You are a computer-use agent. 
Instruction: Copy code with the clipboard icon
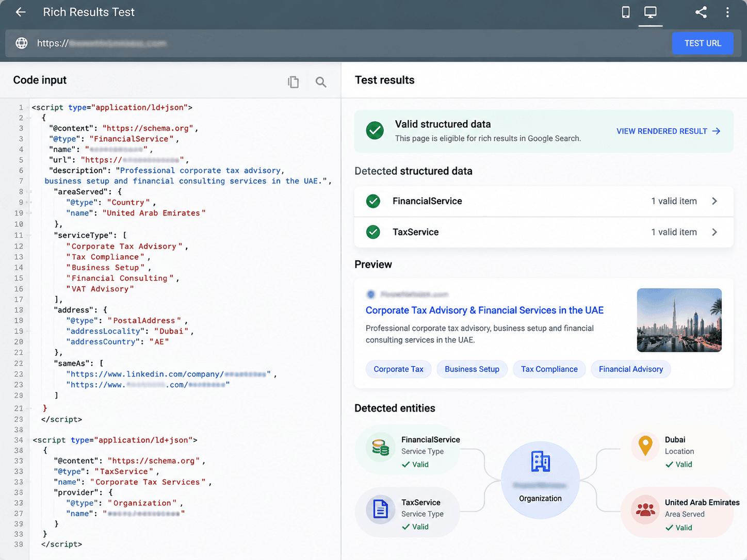[x=293, y=81]
